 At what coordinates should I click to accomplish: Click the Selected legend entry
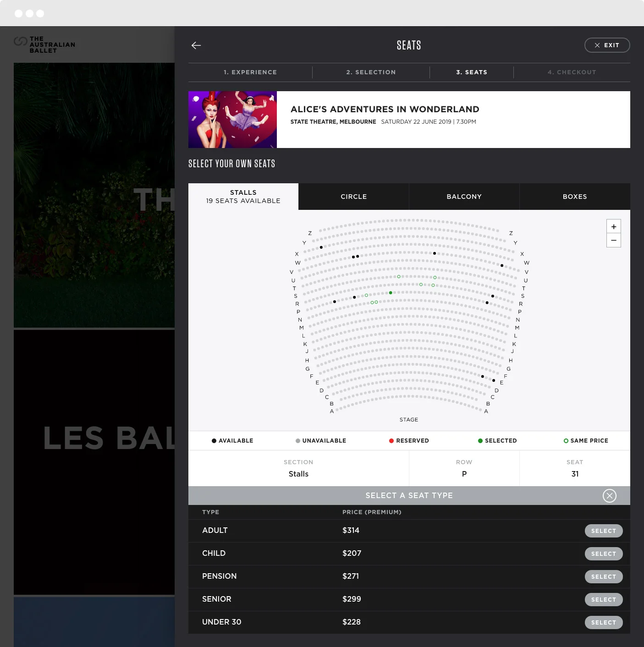click(497, 441)
